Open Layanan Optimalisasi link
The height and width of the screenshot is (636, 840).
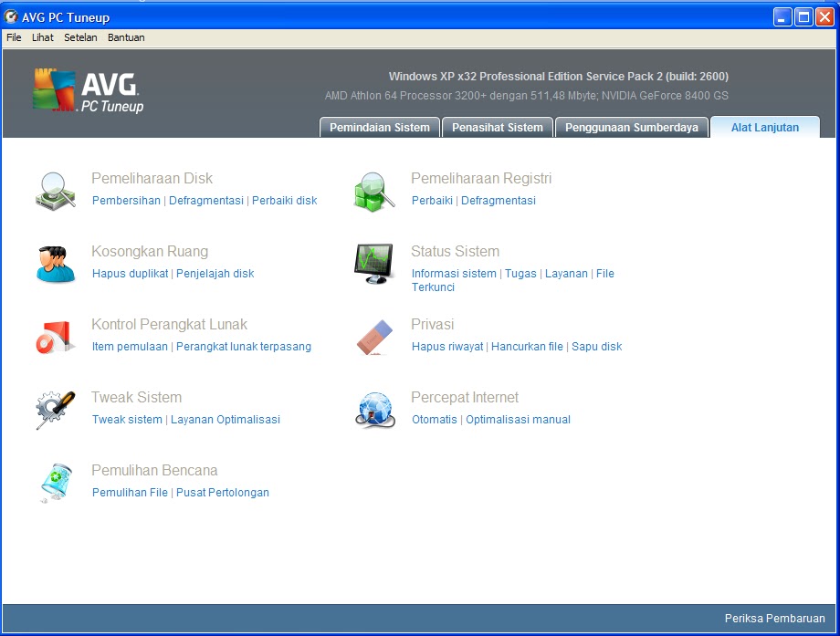click(x=226, y=419)
